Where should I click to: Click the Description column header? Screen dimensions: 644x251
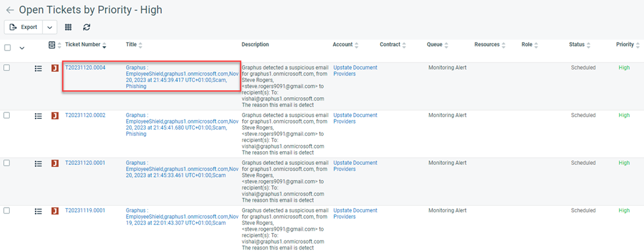255,45
